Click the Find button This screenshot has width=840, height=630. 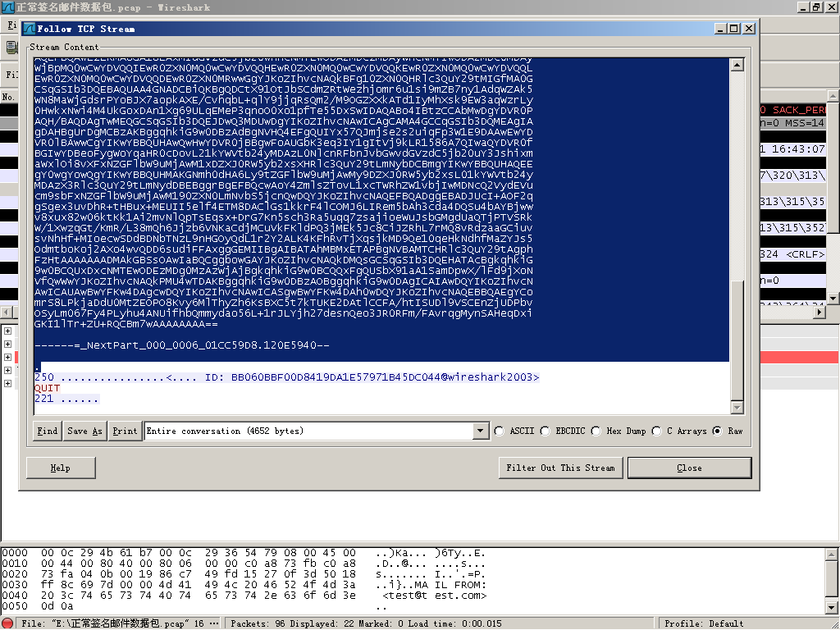47,431
